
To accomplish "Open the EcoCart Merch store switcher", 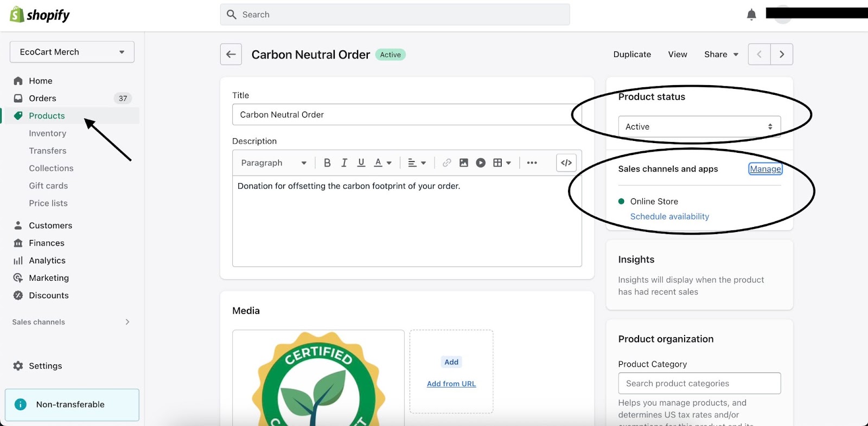I will 72,52.
